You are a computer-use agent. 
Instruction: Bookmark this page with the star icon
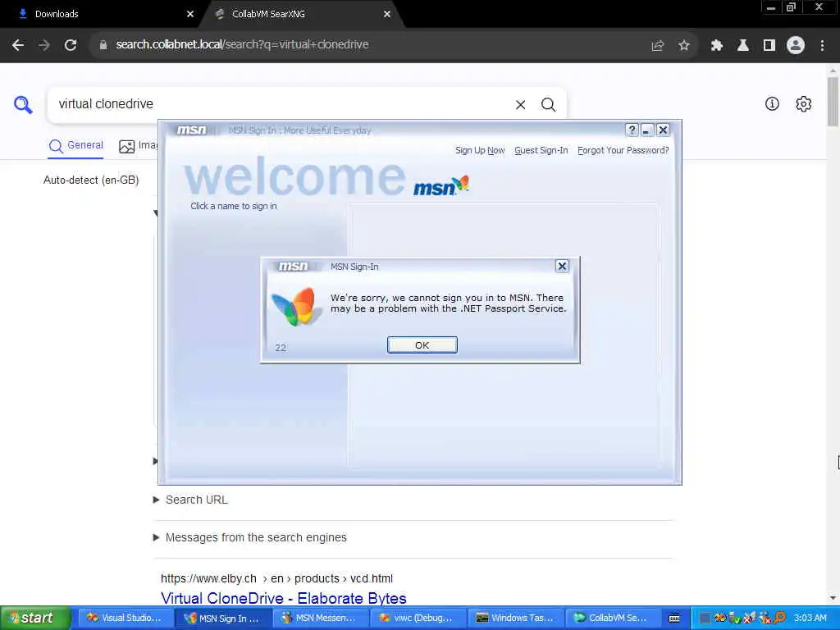coord(683,46)
